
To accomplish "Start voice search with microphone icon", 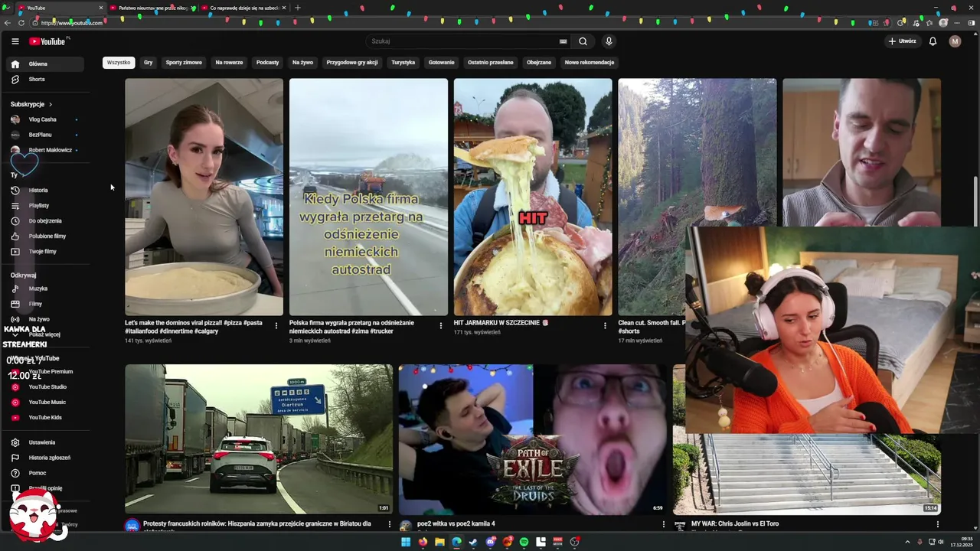I will [x=609, y=41].
